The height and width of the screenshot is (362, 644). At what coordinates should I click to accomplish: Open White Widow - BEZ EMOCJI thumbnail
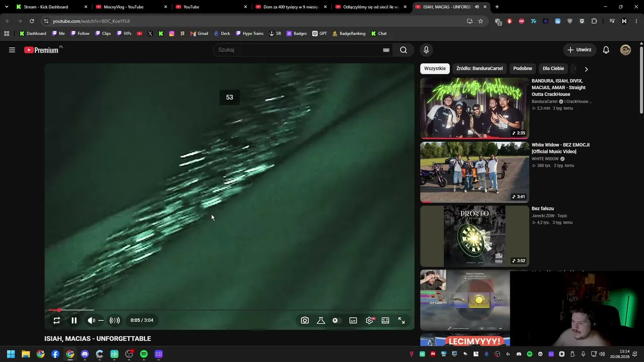[474, 172]
